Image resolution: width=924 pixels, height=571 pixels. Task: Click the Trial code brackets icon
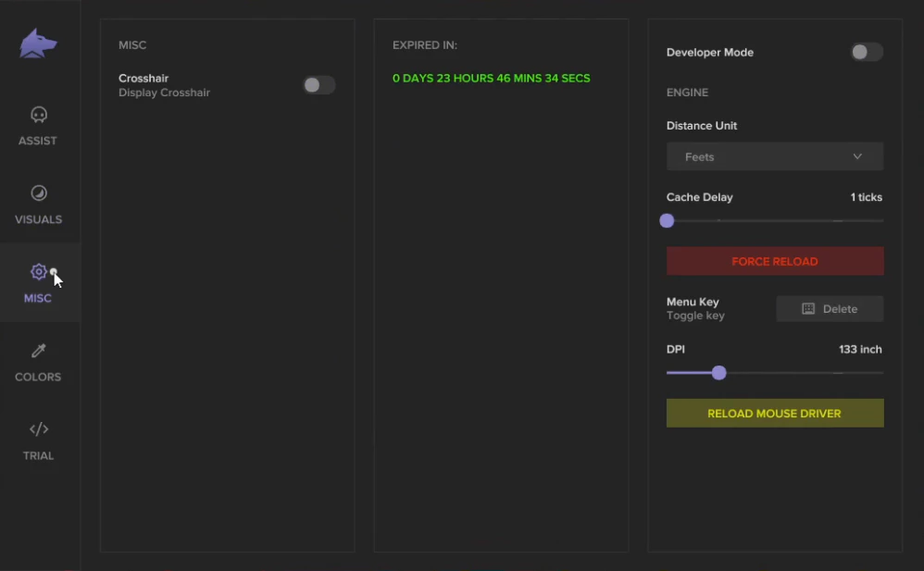pyautogui.click(x=38, y=429)
